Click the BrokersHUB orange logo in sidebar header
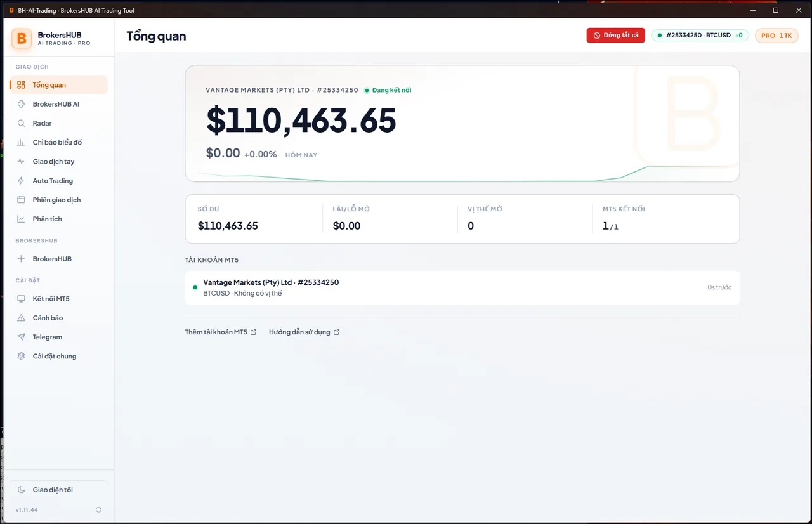This screenshot has width=812, height=524. (22, 38)
